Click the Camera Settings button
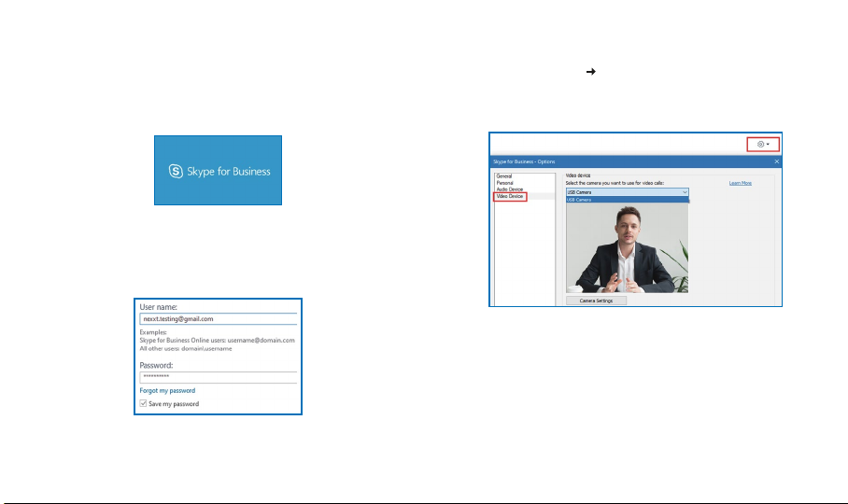 [596, 301]
